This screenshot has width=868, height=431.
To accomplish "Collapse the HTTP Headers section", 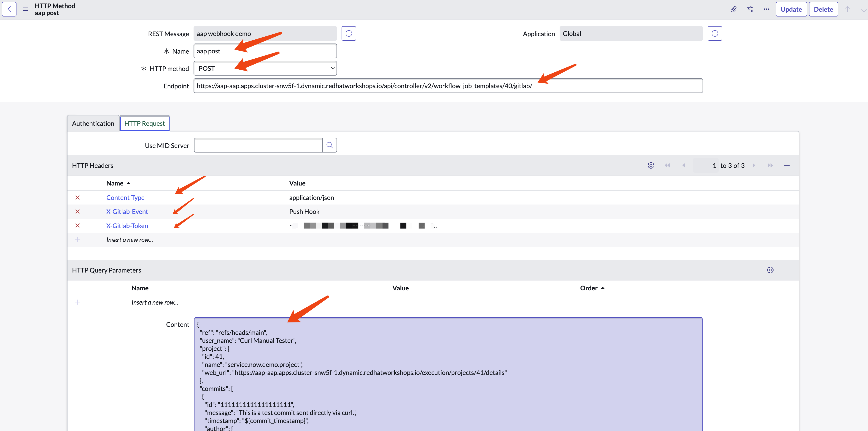I will pos(787,165).
